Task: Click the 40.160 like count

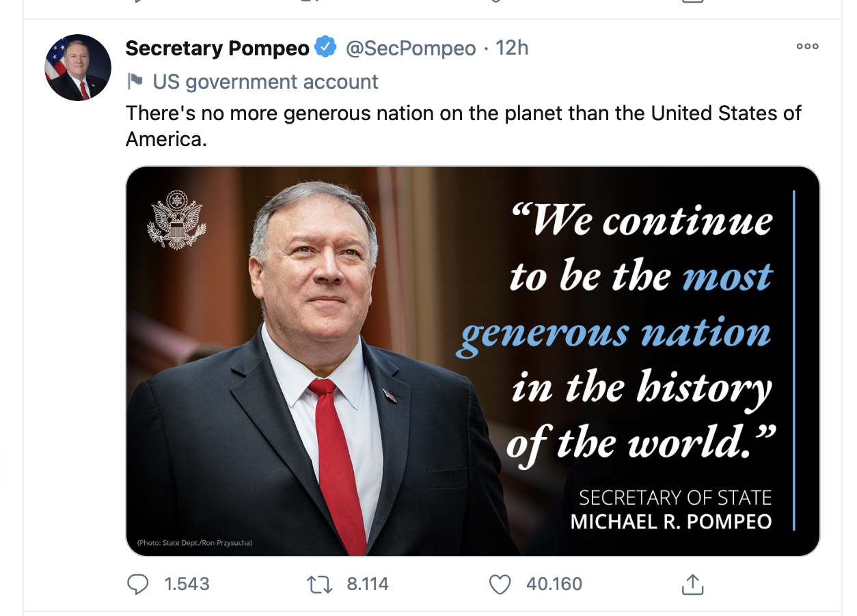Action: click(x=554, y=584)
